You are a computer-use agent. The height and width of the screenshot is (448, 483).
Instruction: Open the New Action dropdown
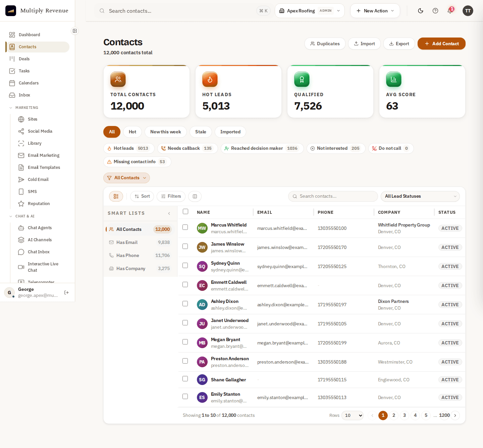click(x=375, y=11)
